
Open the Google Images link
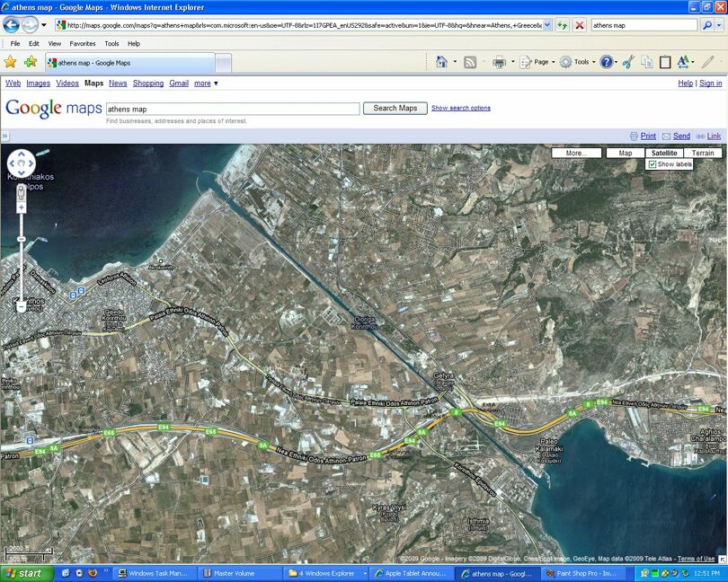coord(38,83)
